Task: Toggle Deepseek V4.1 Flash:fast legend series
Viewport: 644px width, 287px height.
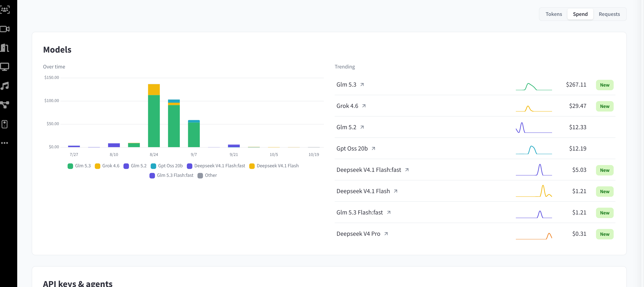Action: tap(216, 166)
